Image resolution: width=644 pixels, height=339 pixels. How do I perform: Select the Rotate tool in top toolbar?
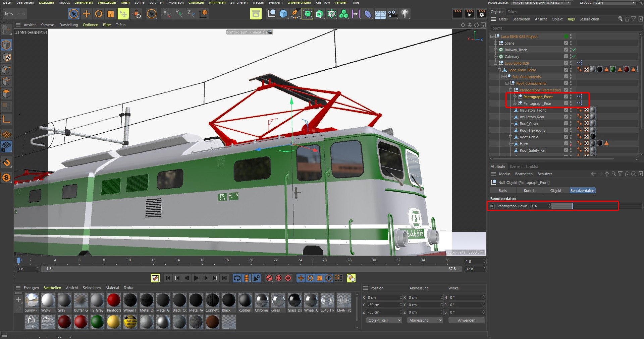[x=99, y=14]
